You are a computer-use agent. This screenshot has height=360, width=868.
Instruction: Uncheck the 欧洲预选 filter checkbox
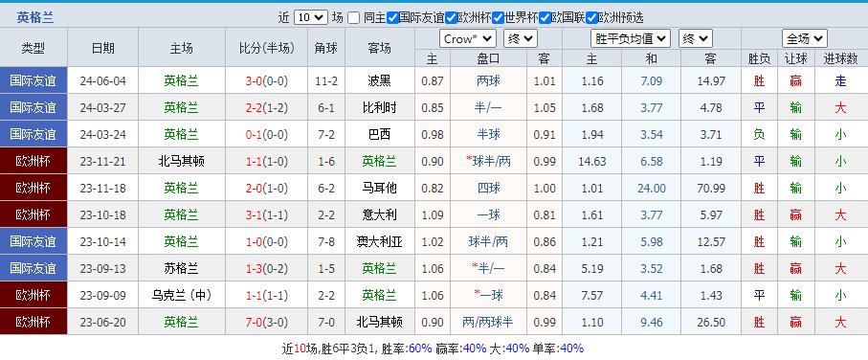coord(591,18)
